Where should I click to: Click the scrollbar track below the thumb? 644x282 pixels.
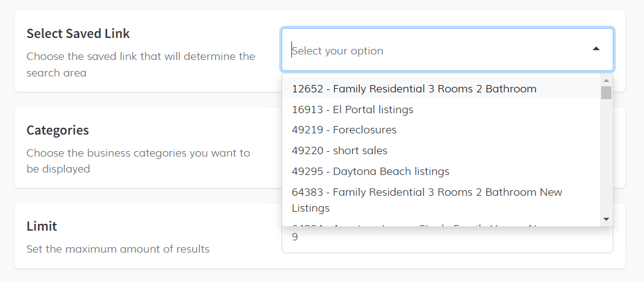[606, 159]
